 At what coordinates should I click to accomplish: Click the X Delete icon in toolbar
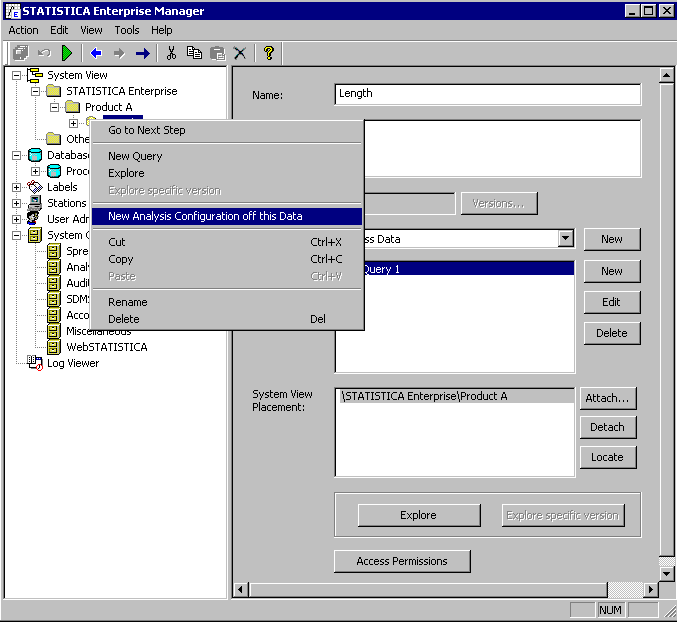click(x=240, y=53)
